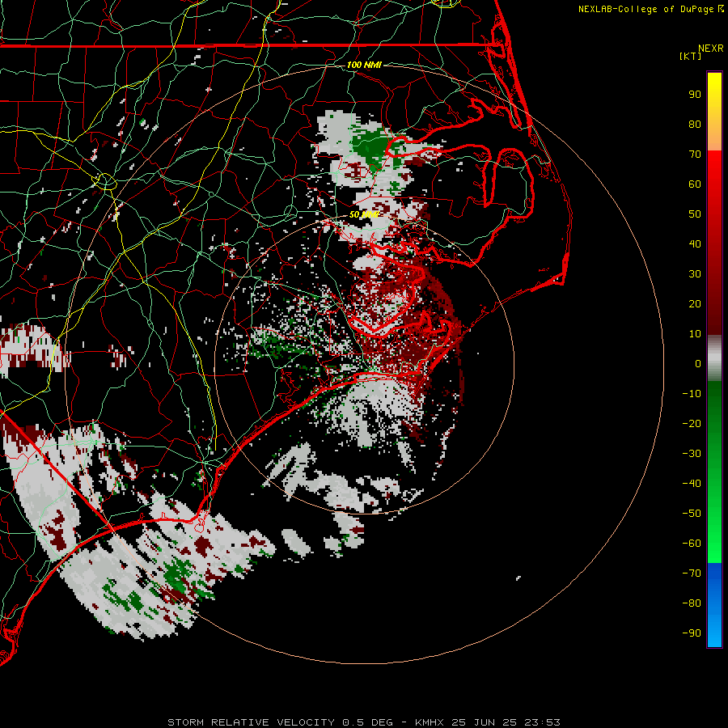Select the -70 knot scale label
728x728 pixels.
coord(692,573)
